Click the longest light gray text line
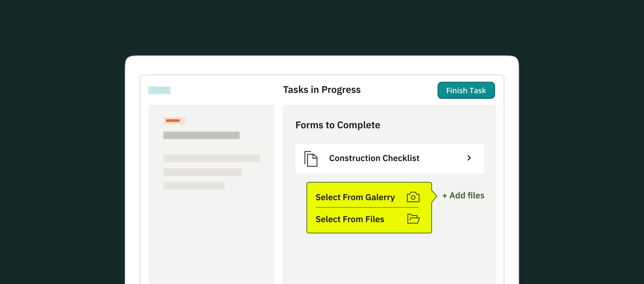Screen dimensions: 644x284 [211, 158]
